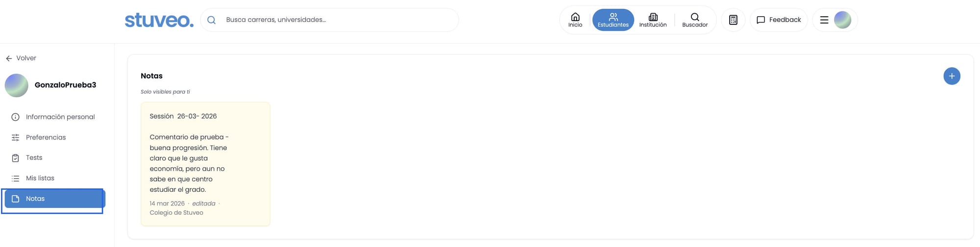This screenshot has width=980, height=247.
Task: Open the calculator icon in header
Action: [733, 20]
